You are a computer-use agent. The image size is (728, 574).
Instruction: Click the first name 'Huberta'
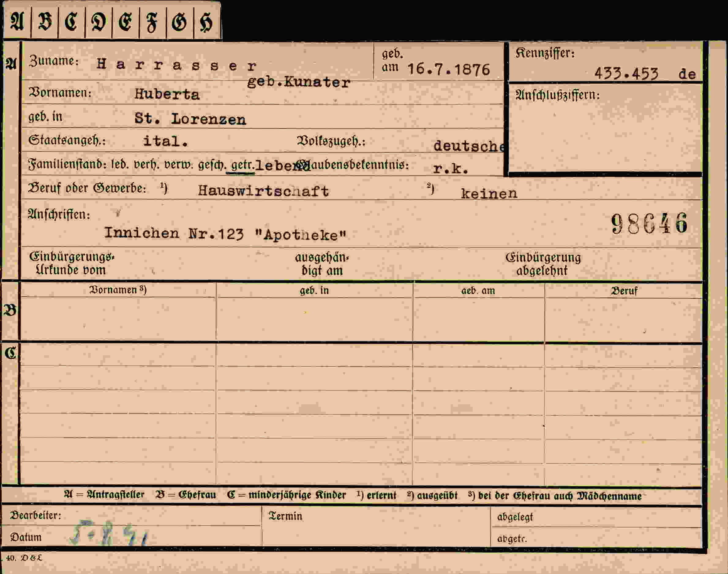(167, 94)
